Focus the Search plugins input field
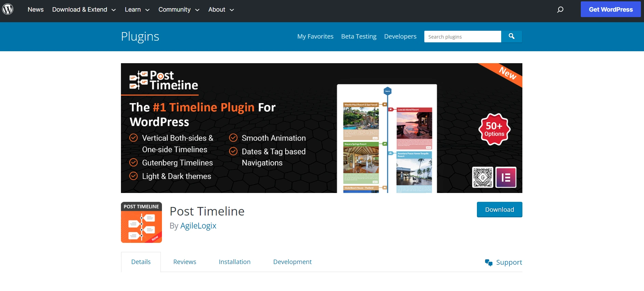 (463, 37)
